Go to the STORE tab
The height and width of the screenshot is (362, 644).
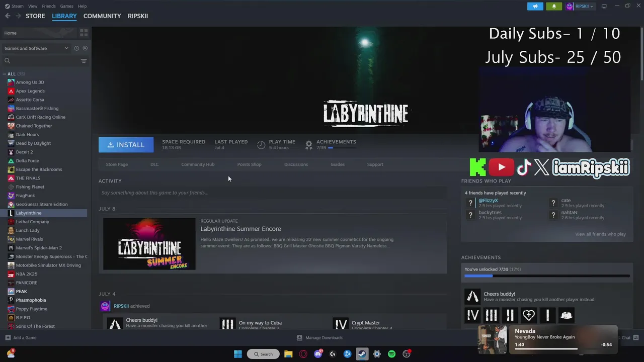click(35, 16)
